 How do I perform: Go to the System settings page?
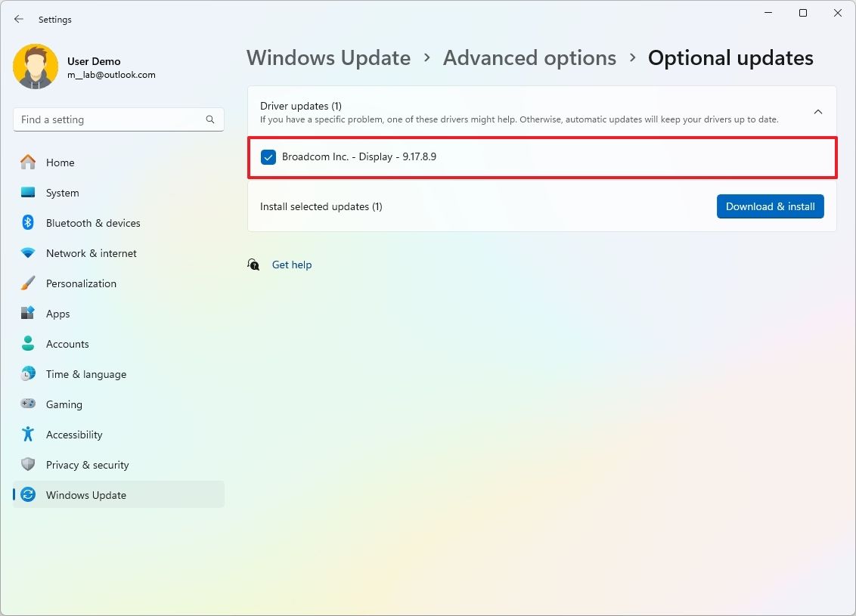(62, 193)
